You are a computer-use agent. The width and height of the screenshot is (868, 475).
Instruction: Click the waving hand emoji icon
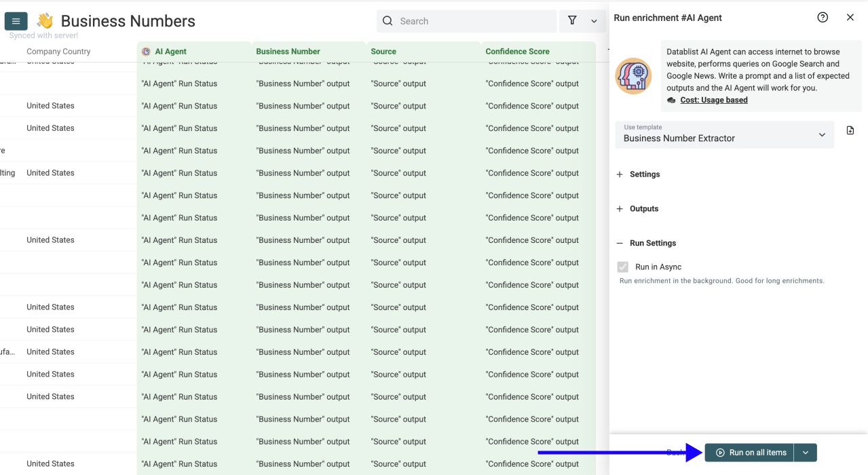[45, 21]
